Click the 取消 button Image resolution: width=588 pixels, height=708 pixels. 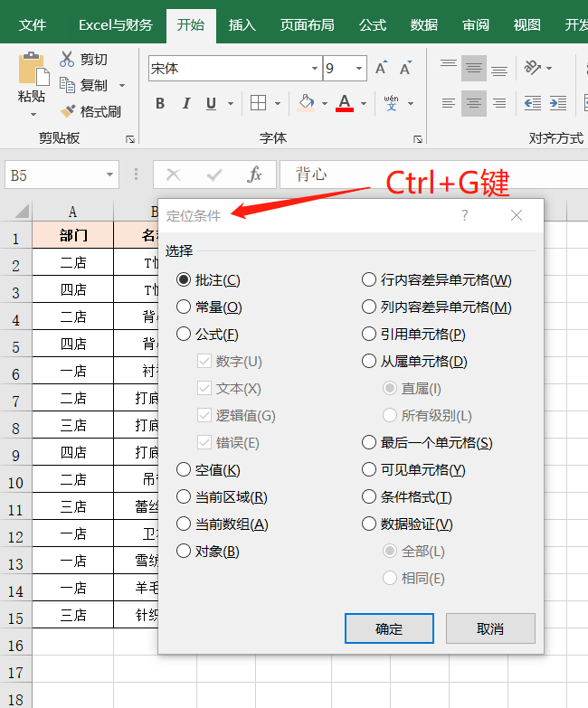coord(490,628)
